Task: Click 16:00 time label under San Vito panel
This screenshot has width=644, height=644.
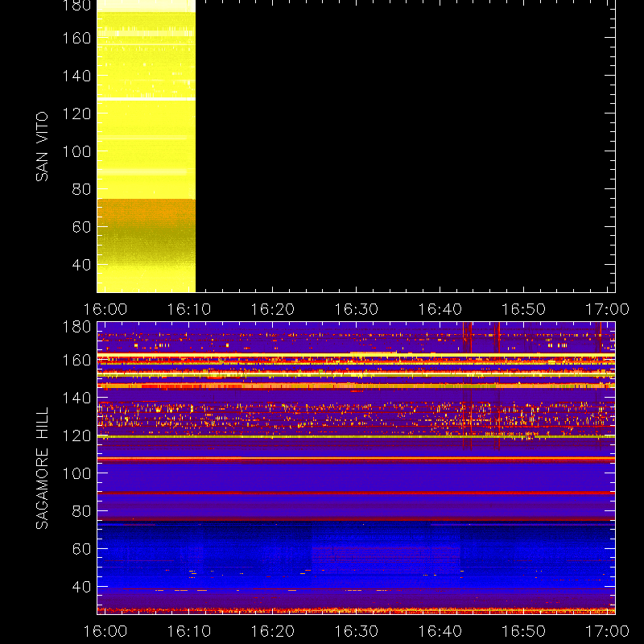Action: 105,309
